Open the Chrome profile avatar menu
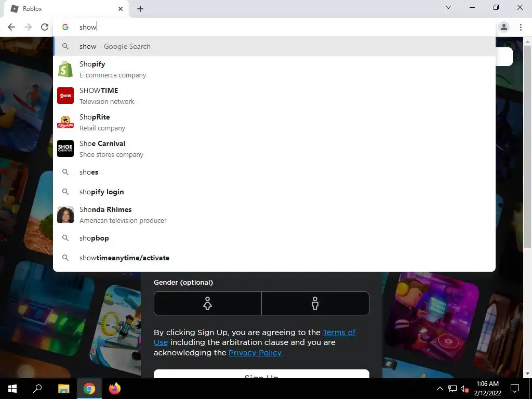 click(504, 27)
